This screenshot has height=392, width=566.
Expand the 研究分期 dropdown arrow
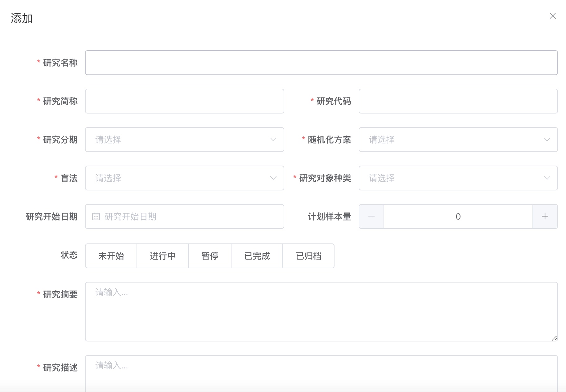[273, 140]
